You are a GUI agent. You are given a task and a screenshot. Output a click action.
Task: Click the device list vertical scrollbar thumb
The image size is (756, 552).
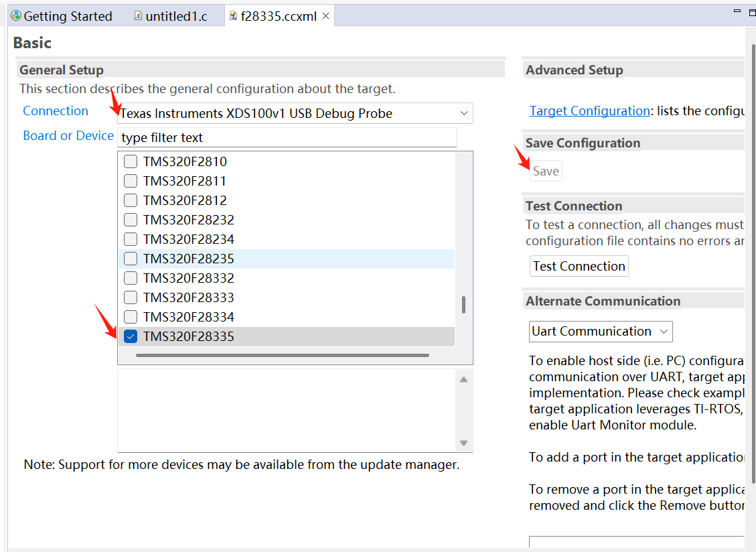tap(463, 305)
